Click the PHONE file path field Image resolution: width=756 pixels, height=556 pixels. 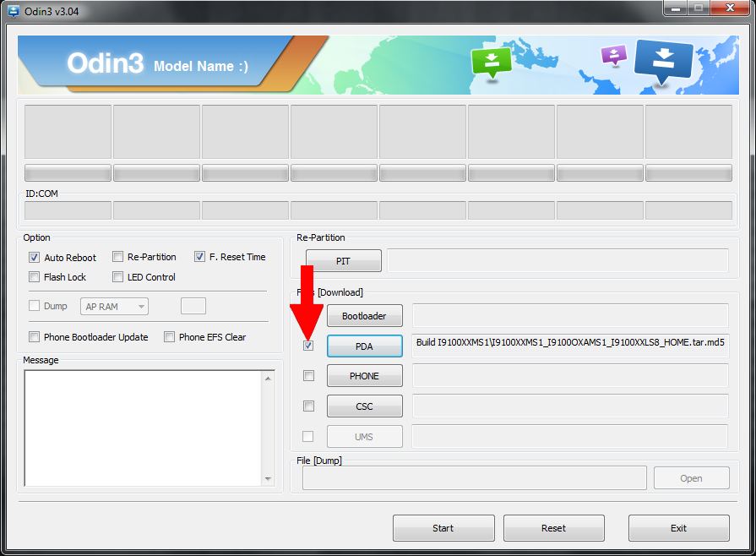[x=570, y=375]
